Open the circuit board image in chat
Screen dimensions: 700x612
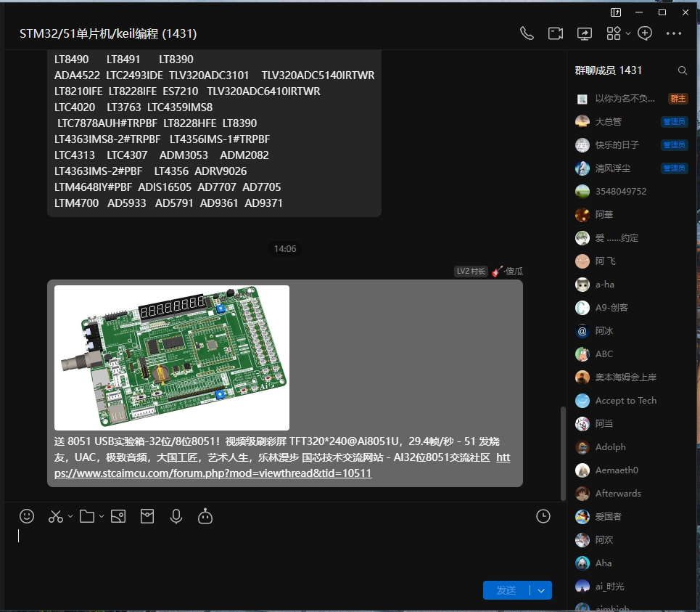tap(172, 358)
